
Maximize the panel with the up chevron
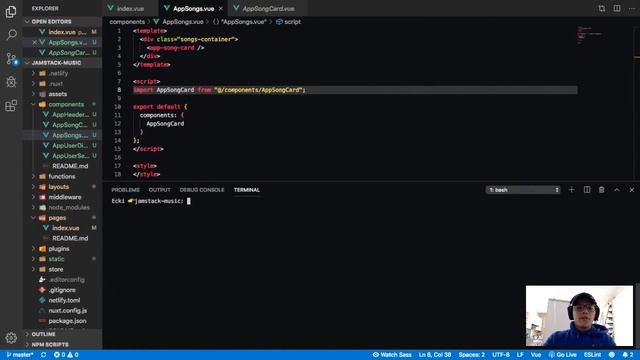[x=617, y=190]
